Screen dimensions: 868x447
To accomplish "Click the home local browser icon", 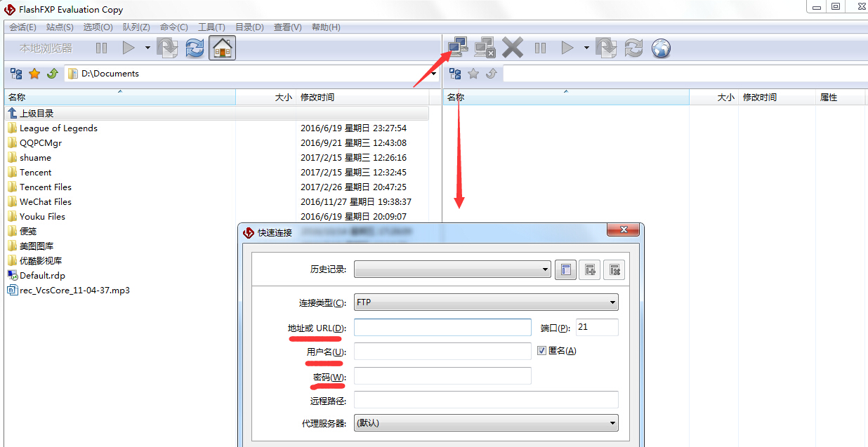I will (x=223, y=48).
